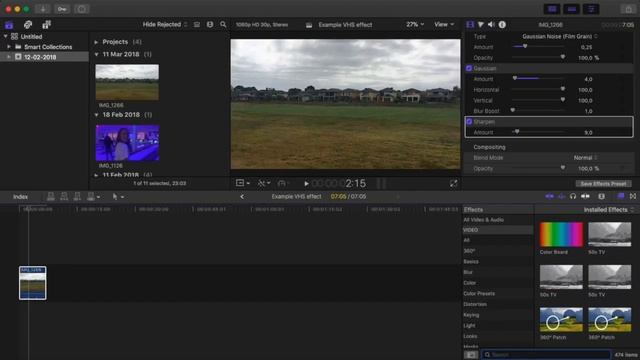Open the 27% zoom level menu
The height and width of the screenshot is (360, 640).
(415, 24)
